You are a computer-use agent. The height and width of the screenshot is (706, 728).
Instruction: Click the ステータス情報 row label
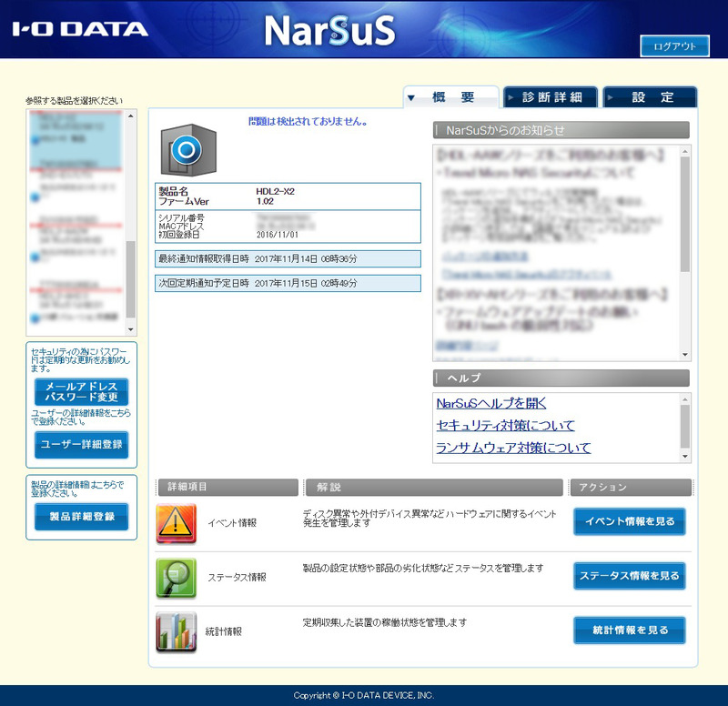click(237, 578)
